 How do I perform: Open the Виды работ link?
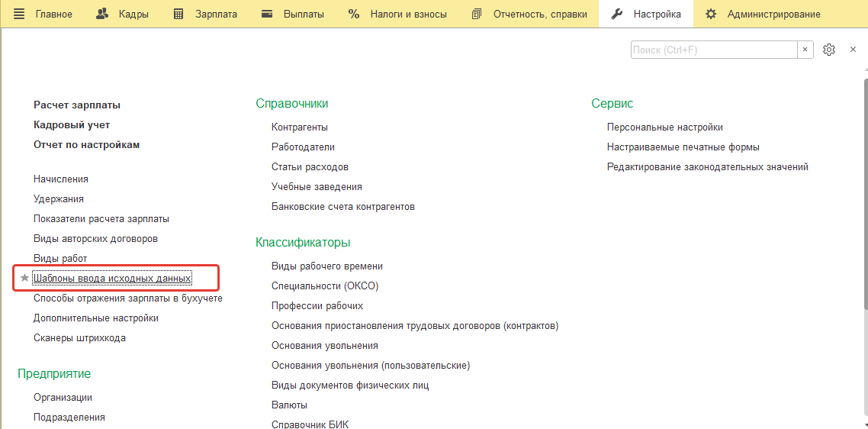tap(60, 258)
